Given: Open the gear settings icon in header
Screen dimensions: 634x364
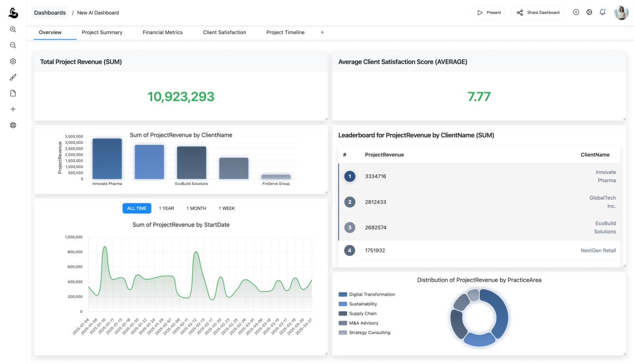Looking at the screenshot, I should coord(589,12).
